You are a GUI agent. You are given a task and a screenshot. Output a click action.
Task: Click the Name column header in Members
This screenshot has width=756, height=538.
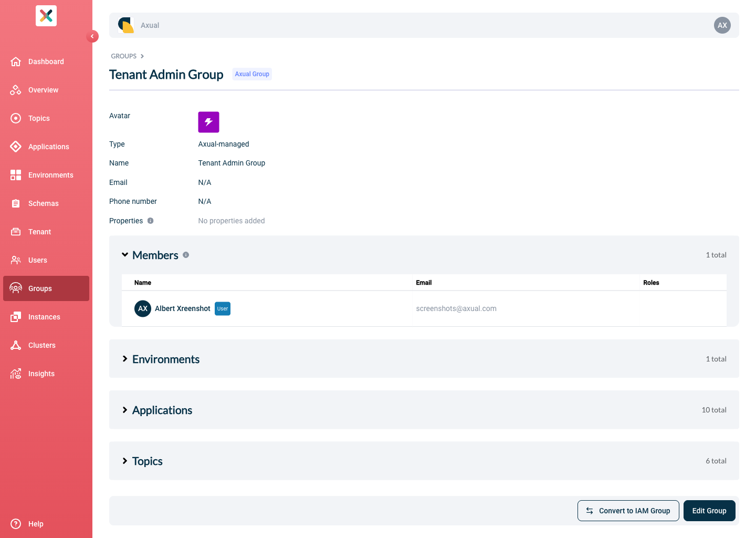tap(143, 283)
